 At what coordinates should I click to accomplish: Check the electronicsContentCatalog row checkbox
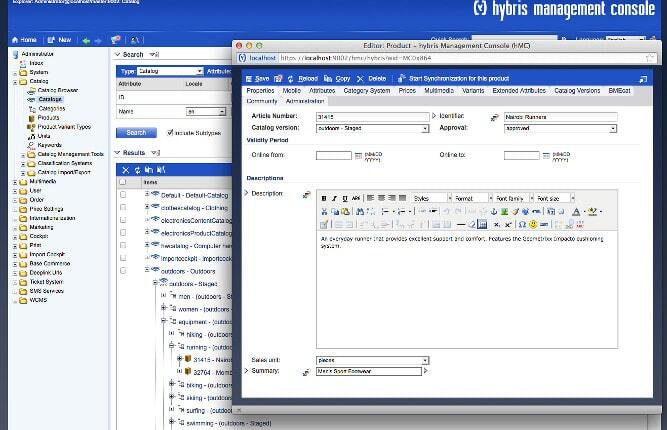pos(123,220)
